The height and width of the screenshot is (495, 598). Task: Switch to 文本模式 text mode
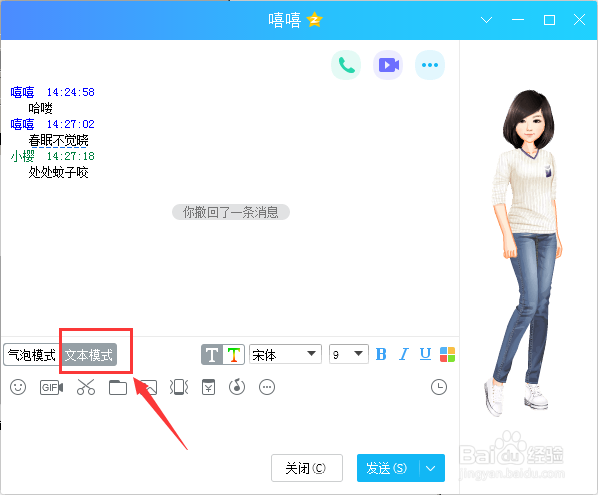[x=89, y=355]
